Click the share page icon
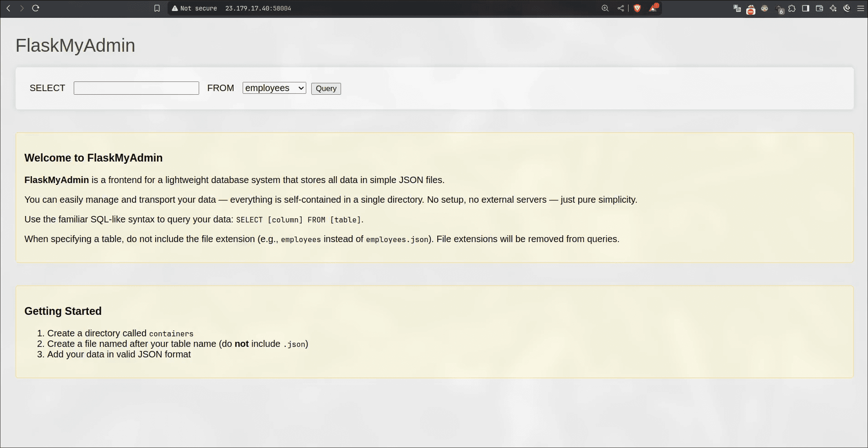868x448 pixels. click(x=621, y=8)
